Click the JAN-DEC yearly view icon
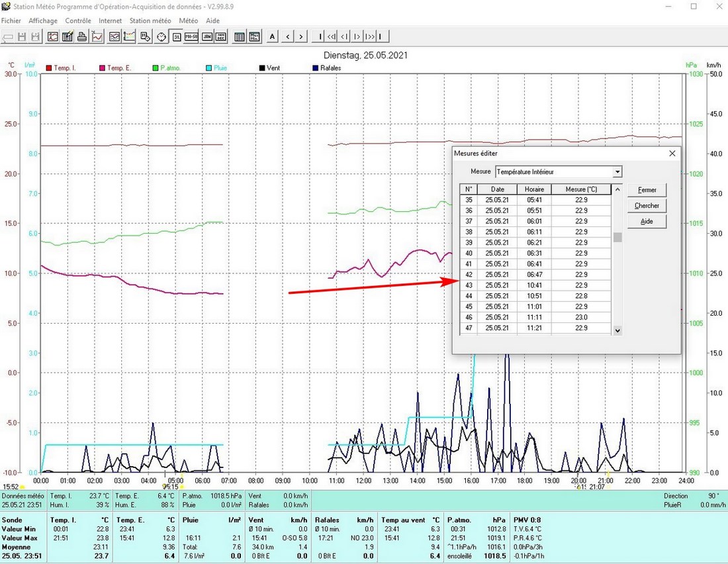This screenshot has height=564, width=728. [x=221, y=36]
